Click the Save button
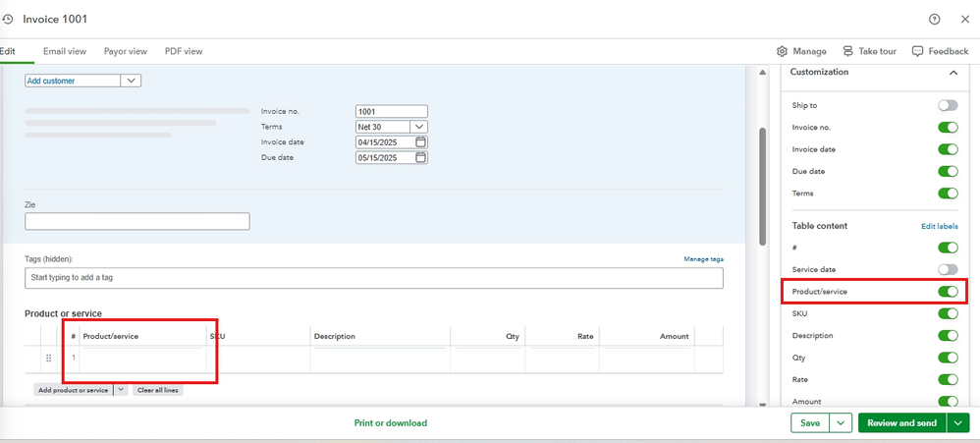The width and height of the screenshot is (980, 443). pyautogui.click(x=810, y=423)
